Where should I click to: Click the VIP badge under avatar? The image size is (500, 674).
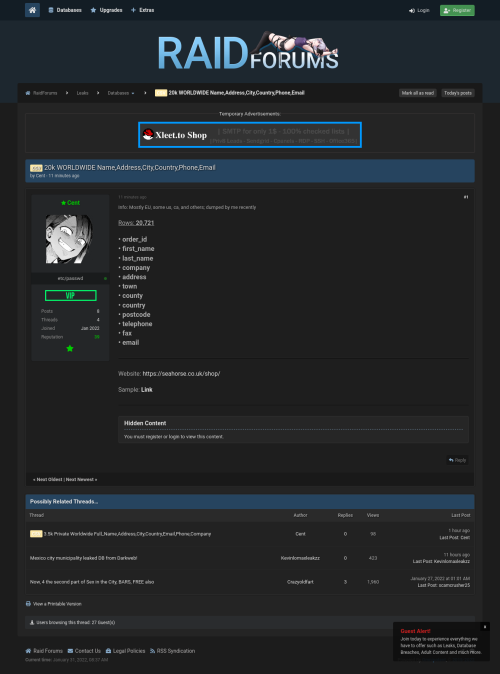pos(71,295)
